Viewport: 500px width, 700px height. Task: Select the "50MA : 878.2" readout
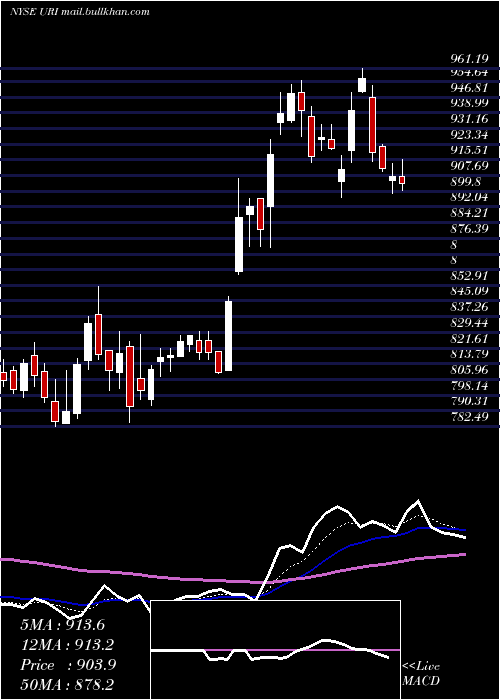pos(67,685)
